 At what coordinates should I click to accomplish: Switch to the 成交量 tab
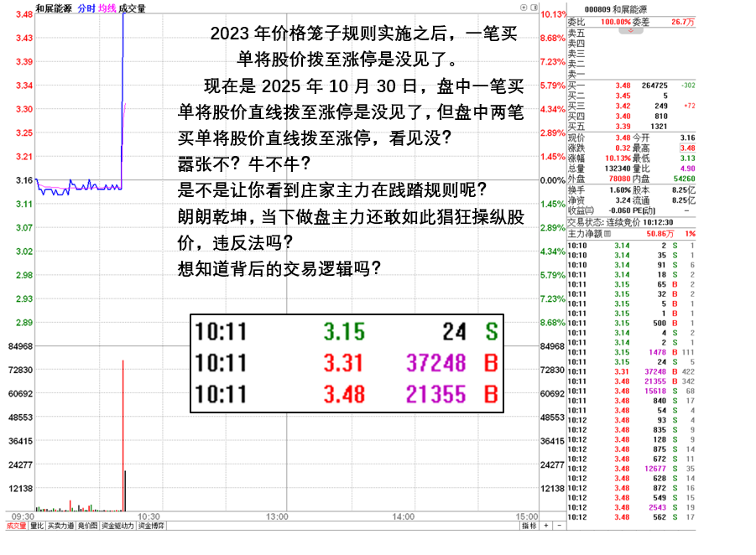[15, 526]
